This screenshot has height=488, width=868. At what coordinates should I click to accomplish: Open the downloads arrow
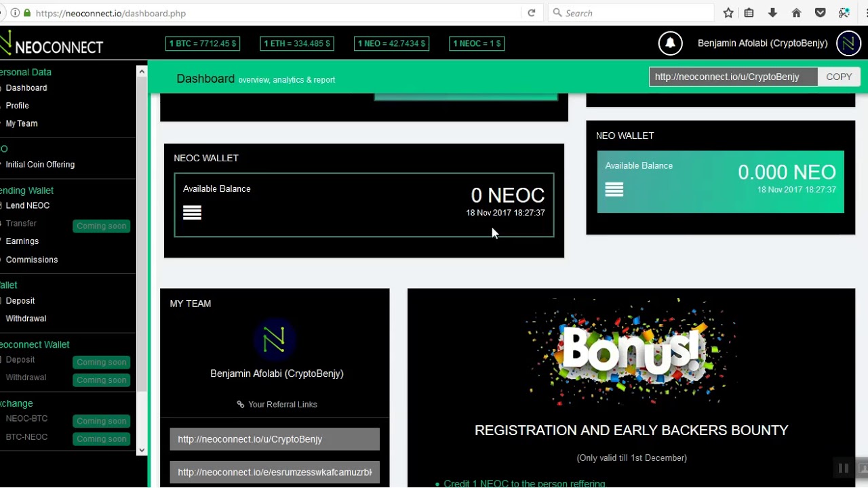pyautogui.click(x=772, y=13)
